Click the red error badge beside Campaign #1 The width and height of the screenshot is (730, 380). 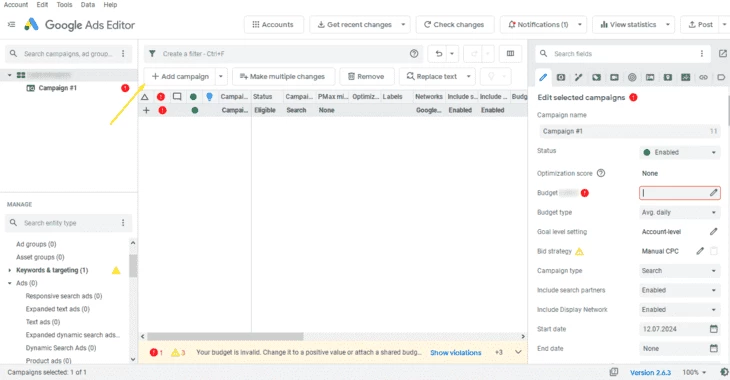click(125, 88)
